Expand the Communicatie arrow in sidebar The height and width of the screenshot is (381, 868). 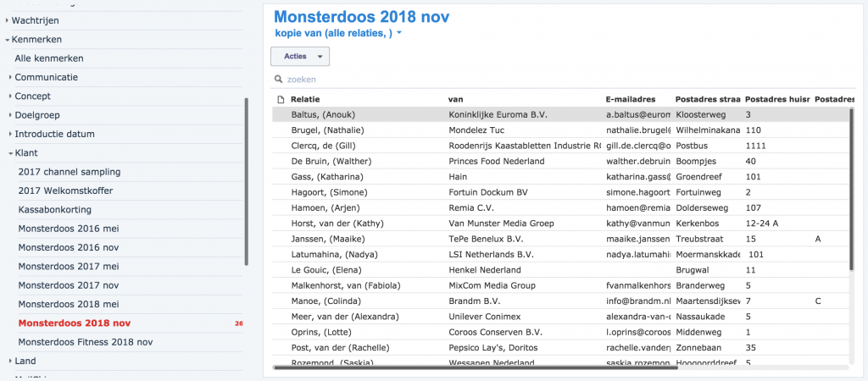pos(10,78)
